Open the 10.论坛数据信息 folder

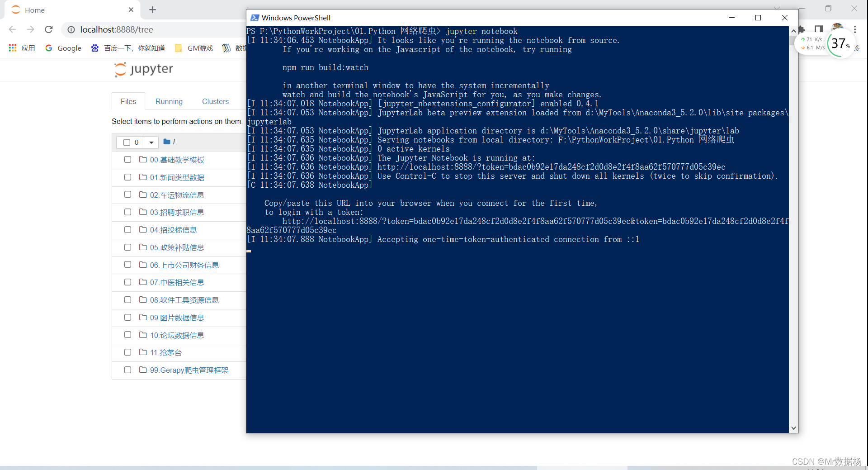click(x=177, y=335)
